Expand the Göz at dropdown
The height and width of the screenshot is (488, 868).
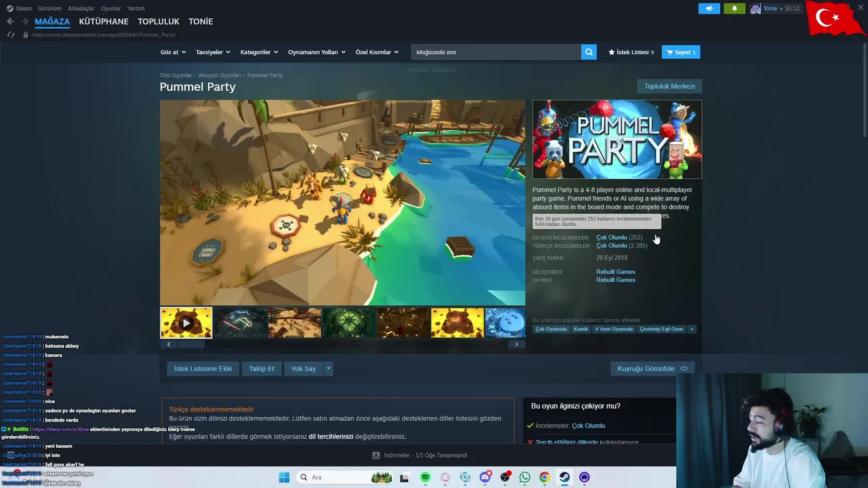[173, 52]
